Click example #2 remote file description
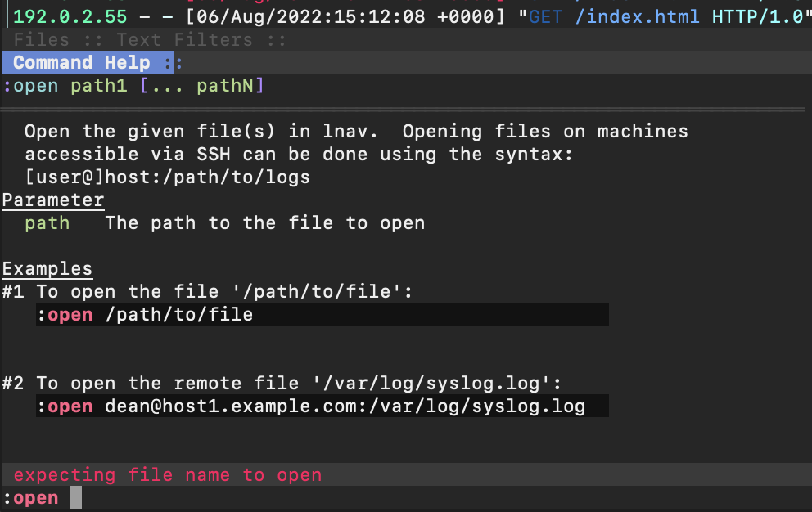The width and height of the screenshot is (812, 512). coord(299,384)
